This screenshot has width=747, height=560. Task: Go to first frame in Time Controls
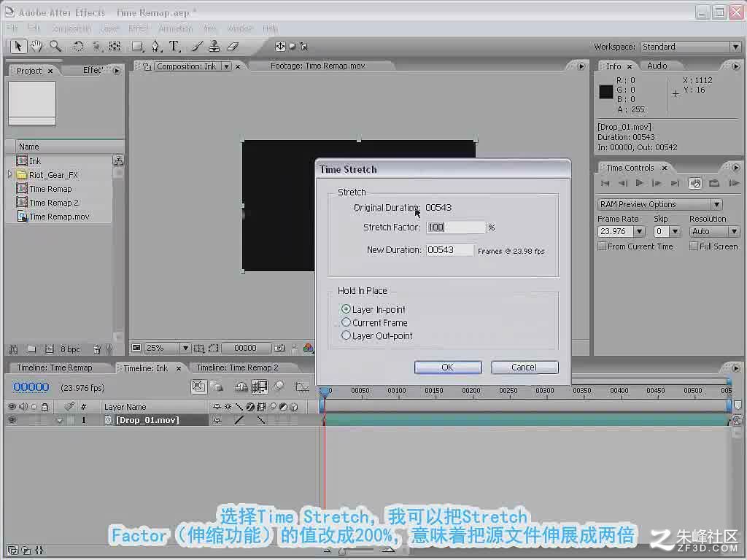(x=605, y=183)
